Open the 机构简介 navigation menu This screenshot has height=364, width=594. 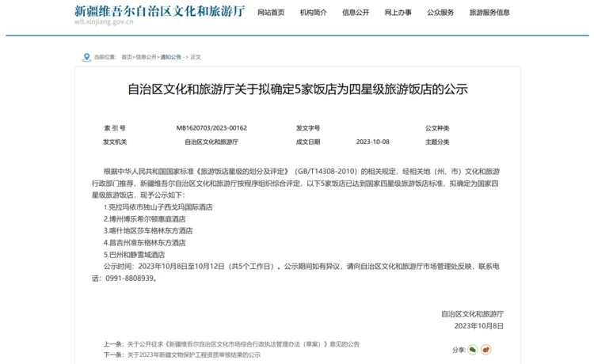313,13
